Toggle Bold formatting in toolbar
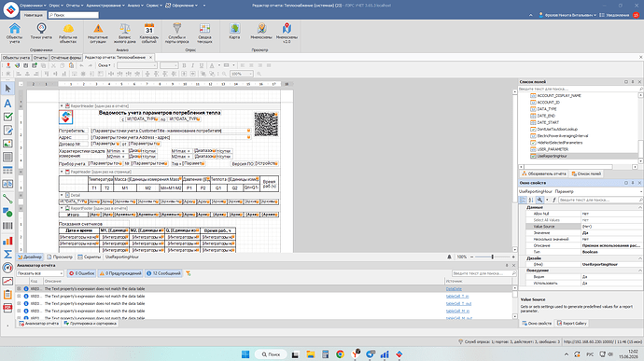Image resolution: width=644 pixels, height=361 pixels. tap(184, 65)
